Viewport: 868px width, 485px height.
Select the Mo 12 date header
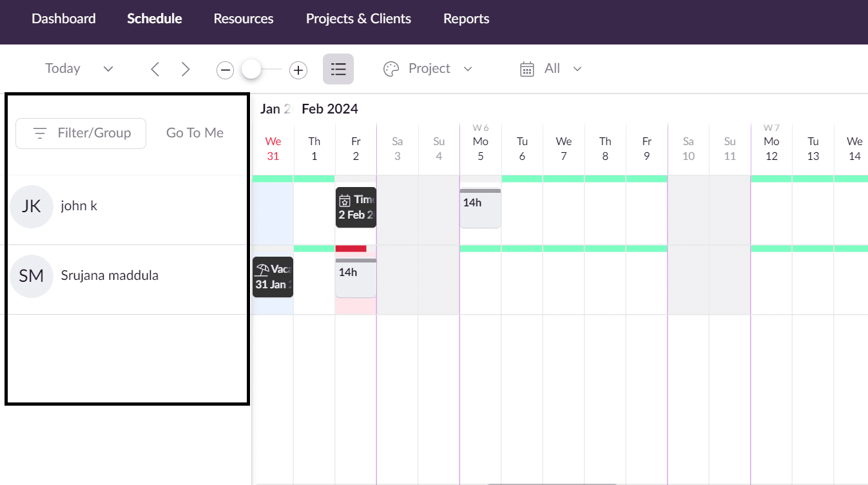coord(771,148)
